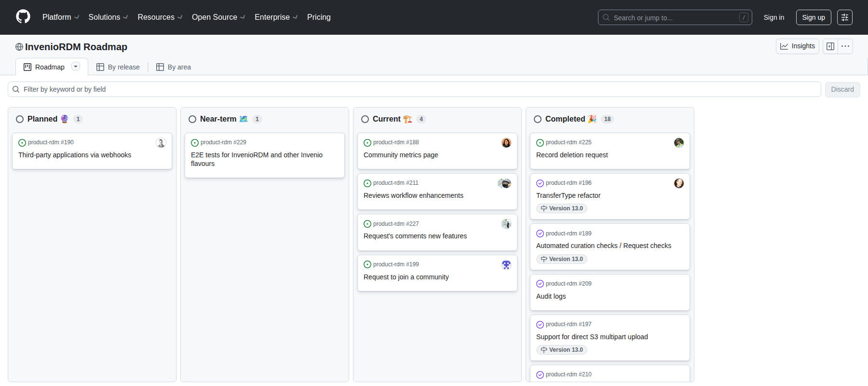Screen dimensions: 868x386
Task: Open the header settings sliders icon
Action: pyautogui.click(x=845, y=17)
